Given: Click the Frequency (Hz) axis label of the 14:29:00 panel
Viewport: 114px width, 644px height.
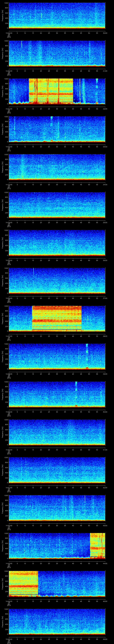Looking at the screenshot, I should (x=3, y=16).
